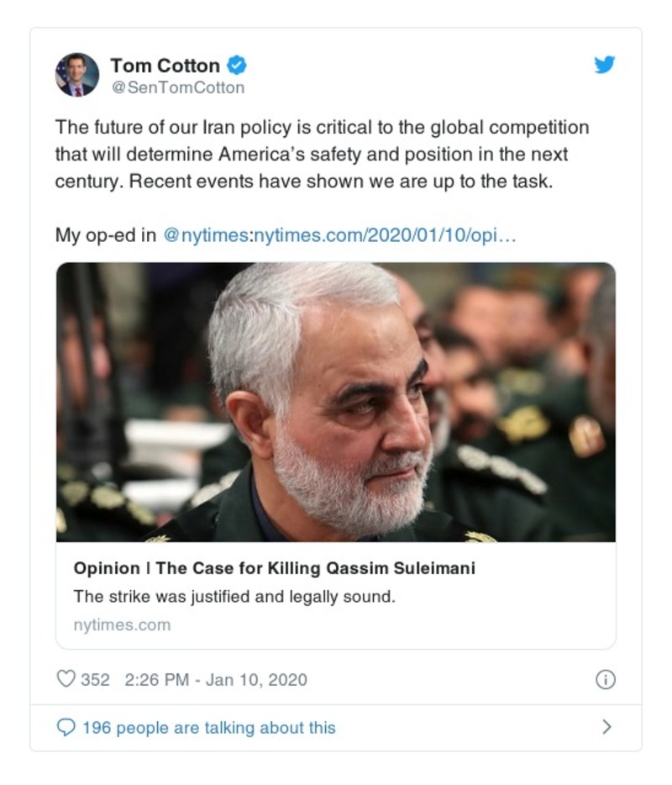Click the @SenTomCotton handle
The height and width of the screenshot is (785, 672).
[x=177, y=87]
